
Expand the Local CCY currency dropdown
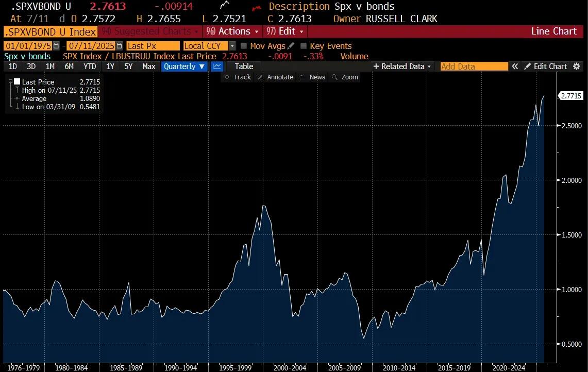(x=232, y=46)
